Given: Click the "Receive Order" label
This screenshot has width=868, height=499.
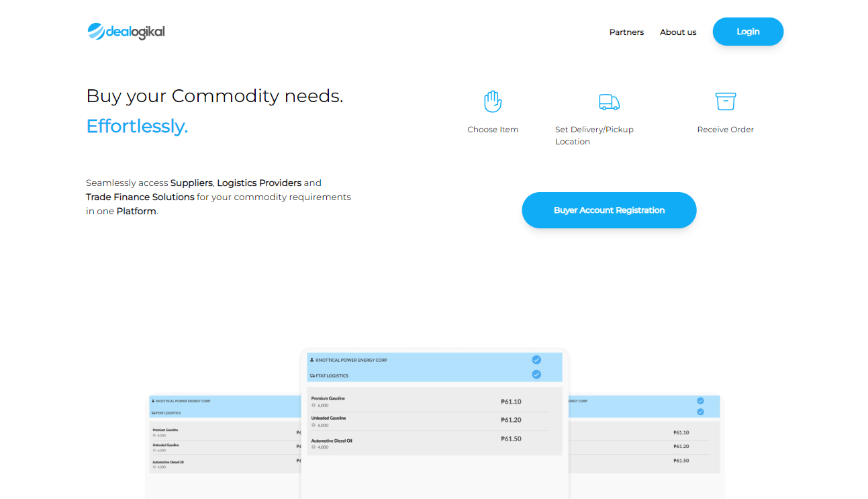Looking at the screenshot, I should [x=726, y=130].
